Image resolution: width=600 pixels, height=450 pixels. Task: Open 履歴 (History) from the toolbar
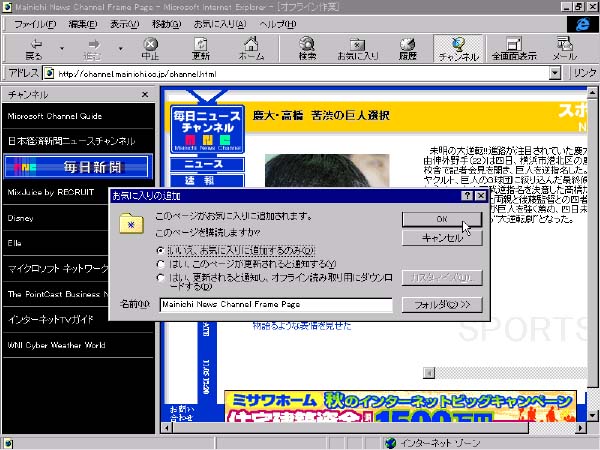coord(407,49)
